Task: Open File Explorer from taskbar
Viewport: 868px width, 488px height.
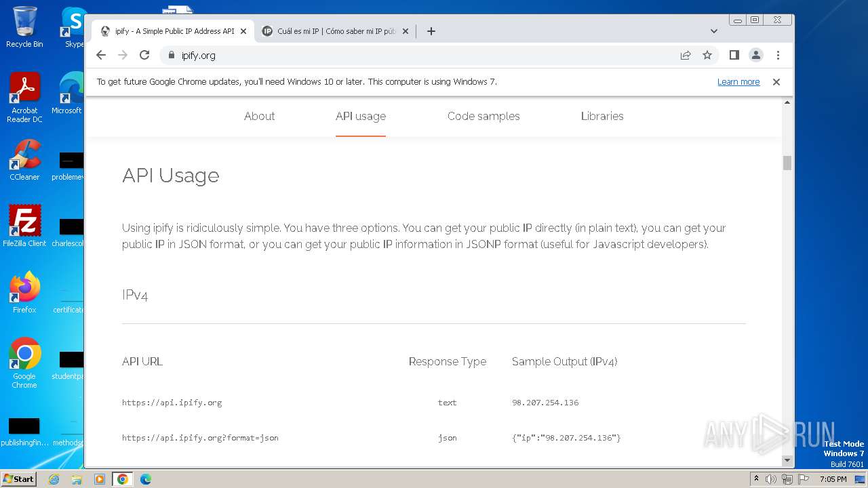Action: 77,479
